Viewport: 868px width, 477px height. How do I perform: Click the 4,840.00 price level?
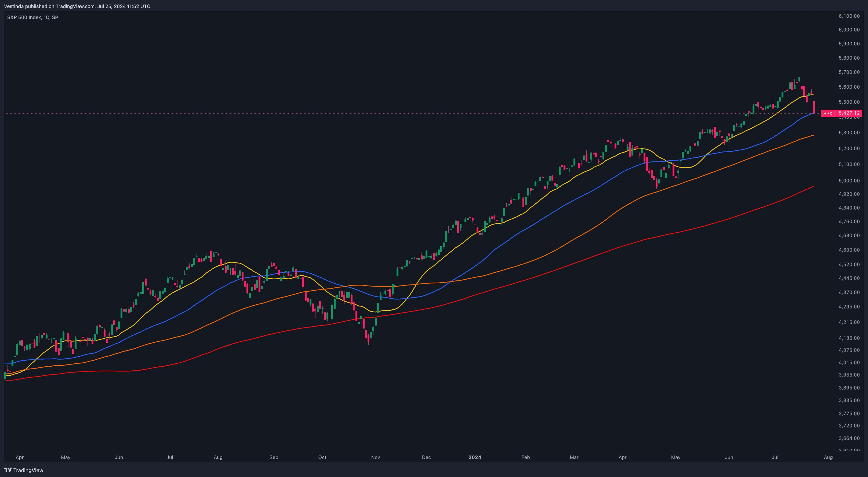[849, 208]
